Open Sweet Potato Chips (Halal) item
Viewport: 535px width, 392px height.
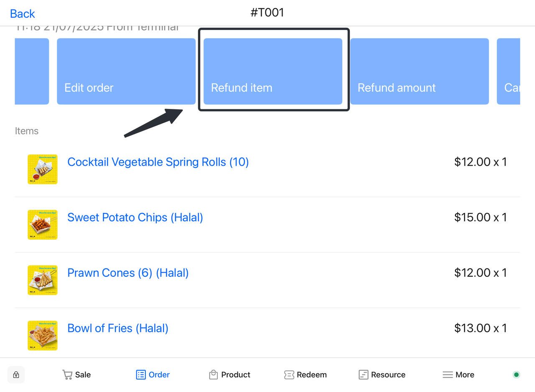pos(135,217)
